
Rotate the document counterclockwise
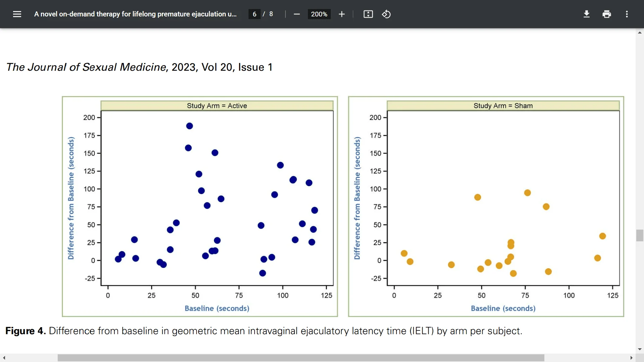386,14
